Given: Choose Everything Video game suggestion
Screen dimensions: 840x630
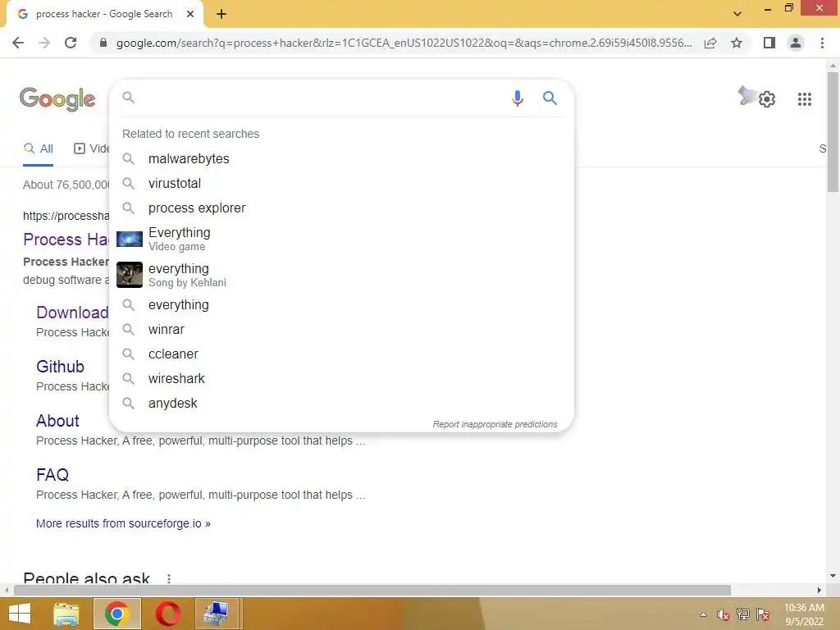Looking at the screenshot, I should (x=341, y=239).
